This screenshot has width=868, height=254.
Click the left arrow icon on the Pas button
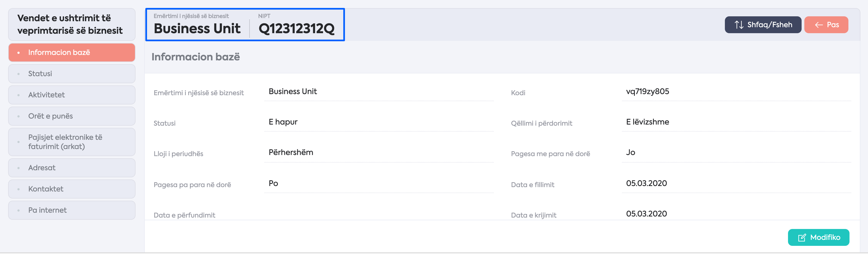pos(819,25)
